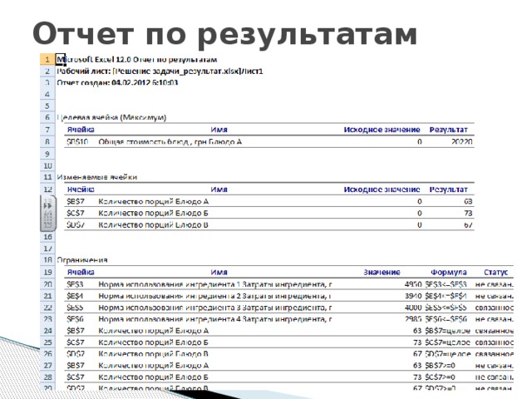Select the '$B$10' cell reference
This screenshot has height=399, width=532.
tap(77, 142)
